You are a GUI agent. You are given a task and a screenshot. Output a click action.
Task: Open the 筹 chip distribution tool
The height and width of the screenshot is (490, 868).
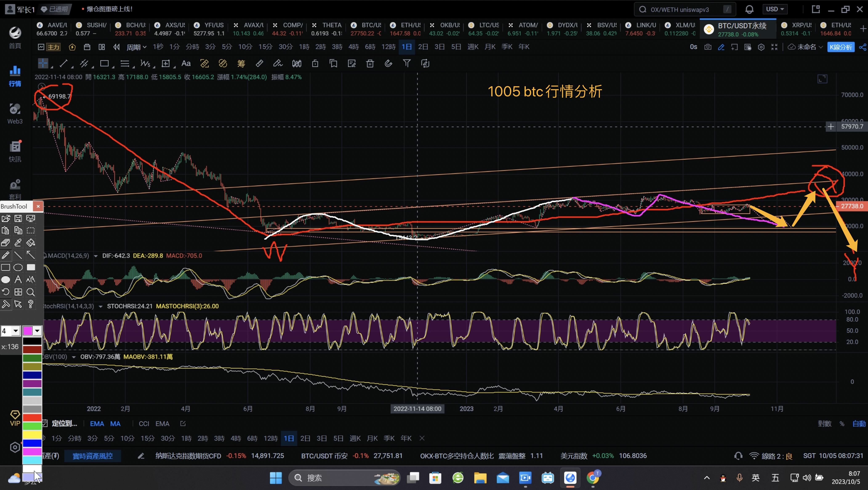(x=241, y=63)
